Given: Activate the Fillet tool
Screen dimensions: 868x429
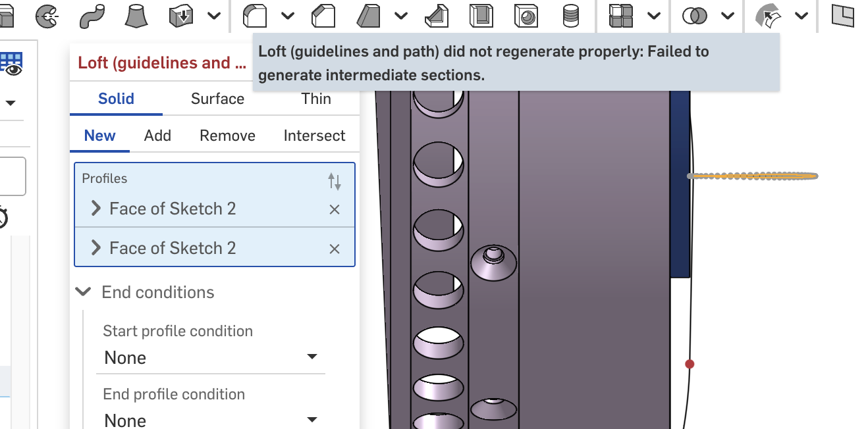Looking at the screenshot, I should pyautogui.click(x=255, y=15).
